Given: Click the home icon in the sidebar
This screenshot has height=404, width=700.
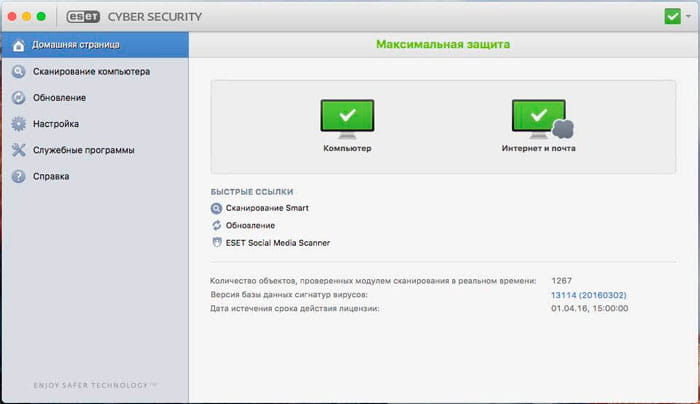Looking at the screenshot, I should coord(18,45).
